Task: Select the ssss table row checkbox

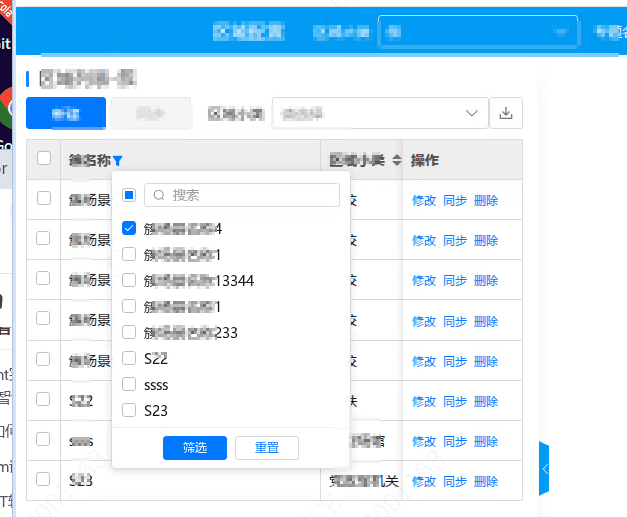Action: (43, 439)
